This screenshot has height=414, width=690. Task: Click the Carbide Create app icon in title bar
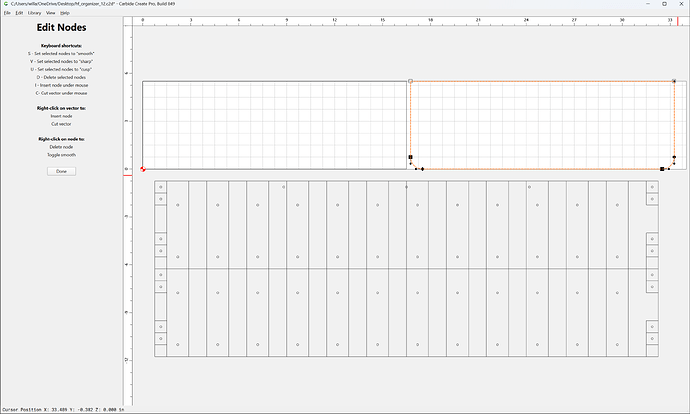6,4
